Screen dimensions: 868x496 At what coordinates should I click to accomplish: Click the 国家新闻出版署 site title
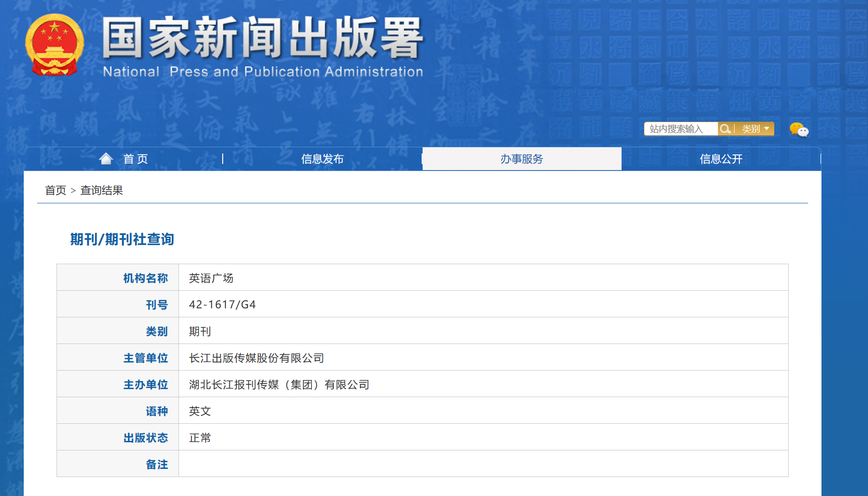pos(263,38)
